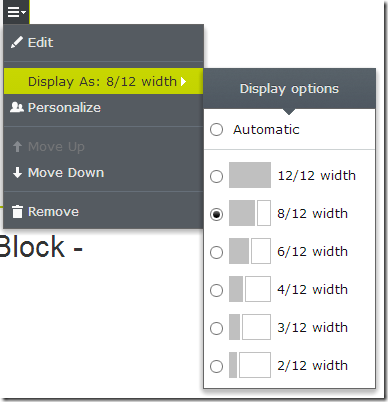Screen dimensions: 388x402
Task: Click the Personalize people icon
Action: click(17, 107)
